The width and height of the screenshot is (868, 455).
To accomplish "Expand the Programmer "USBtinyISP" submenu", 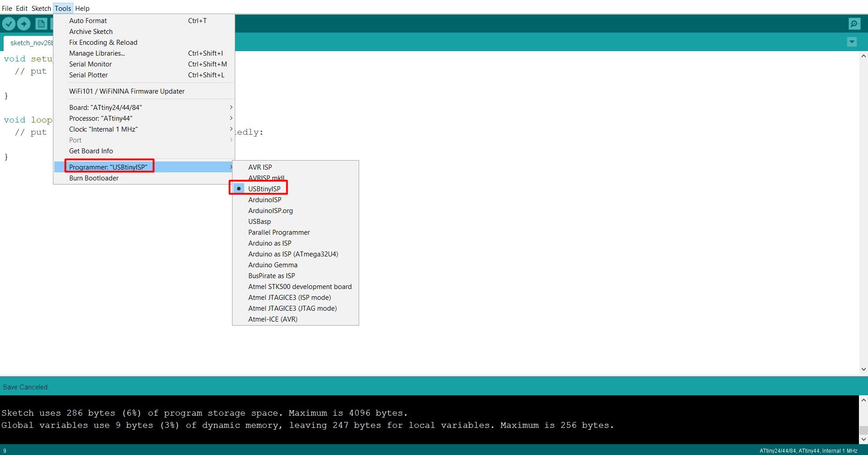I will click(144, 167).
